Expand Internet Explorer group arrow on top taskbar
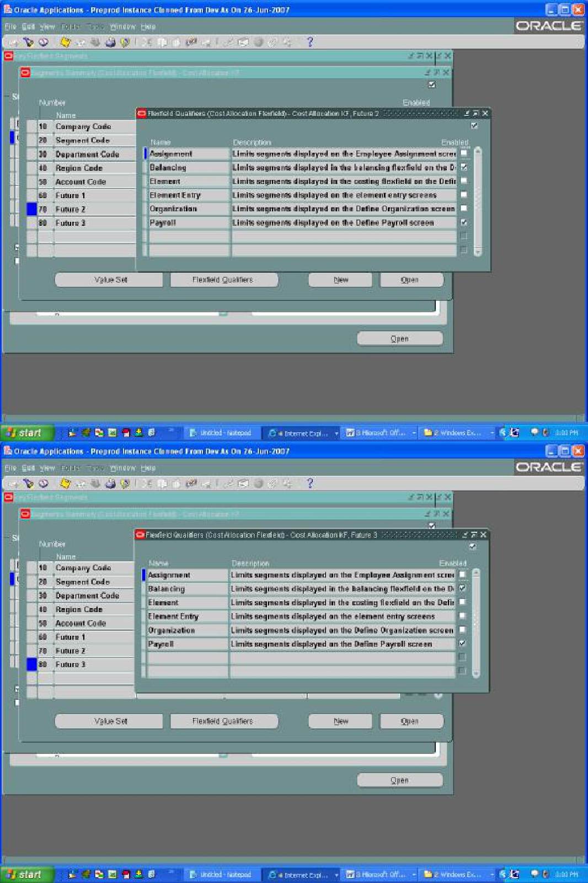This screenshot has height=883, width=588. 336,433
